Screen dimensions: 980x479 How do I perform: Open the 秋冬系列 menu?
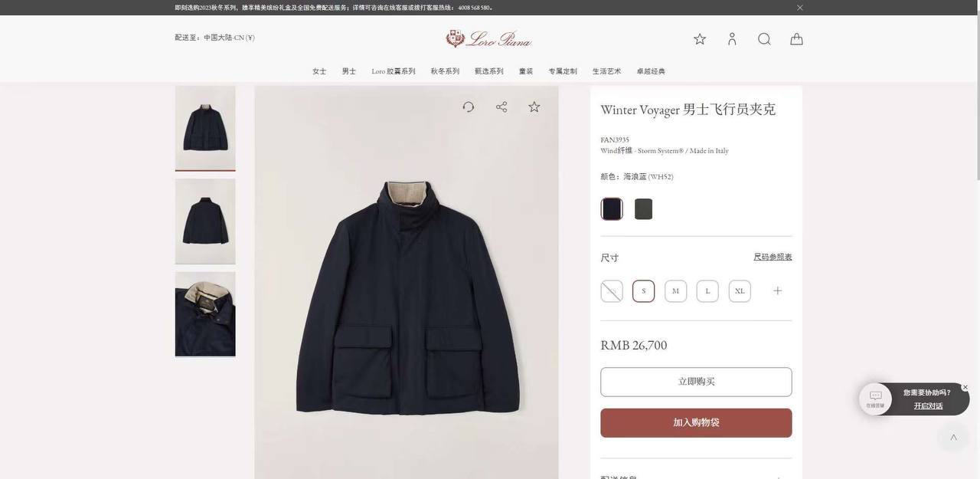445,71
